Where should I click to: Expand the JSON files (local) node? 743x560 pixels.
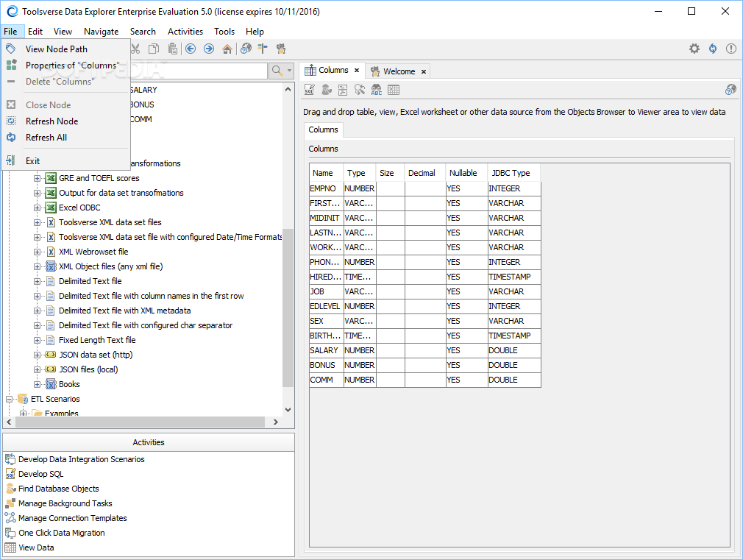37,369
